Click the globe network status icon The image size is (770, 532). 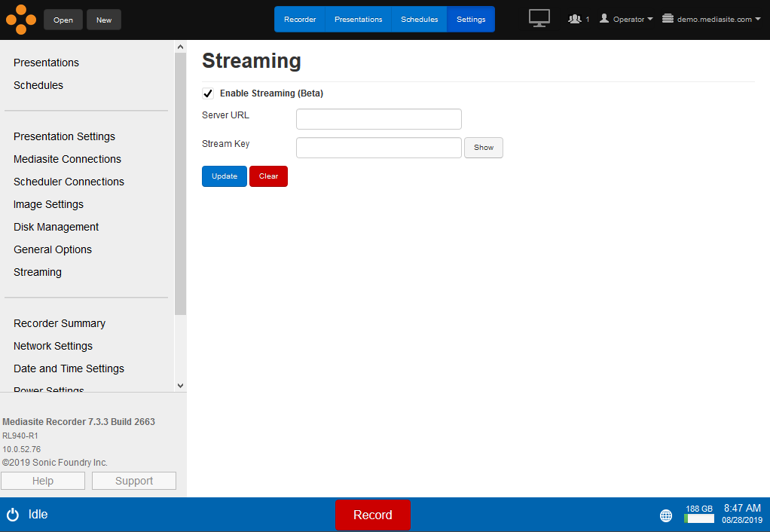pyautogui.click(x=666, y=515)
